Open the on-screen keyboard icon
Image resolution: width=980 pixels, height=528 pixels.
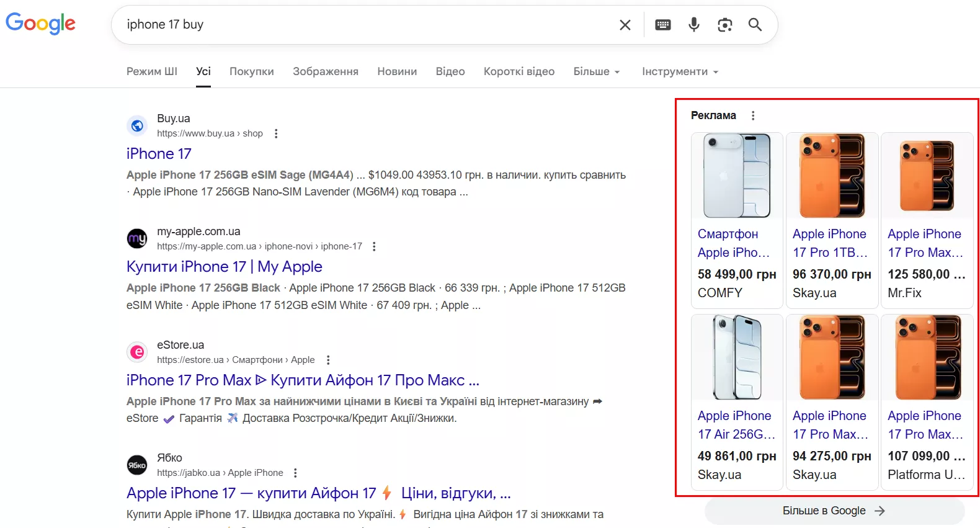pyautogui.click(x=663, y=25)
